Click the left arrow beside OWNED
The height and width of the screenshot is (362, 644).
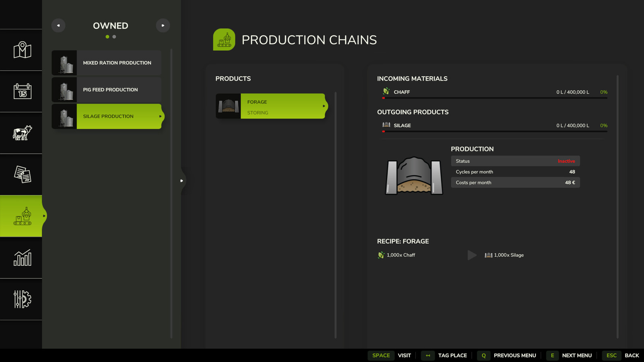tap(58, 25)
